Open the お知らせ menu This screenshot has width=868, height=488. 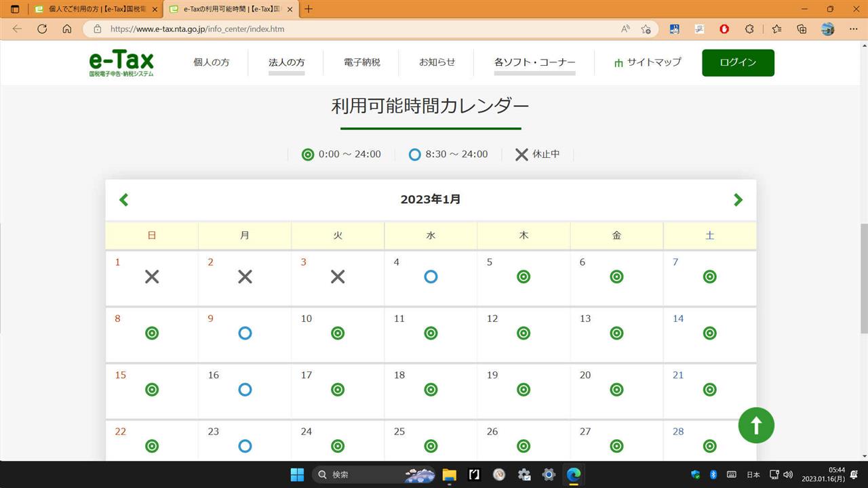(437, 62)
